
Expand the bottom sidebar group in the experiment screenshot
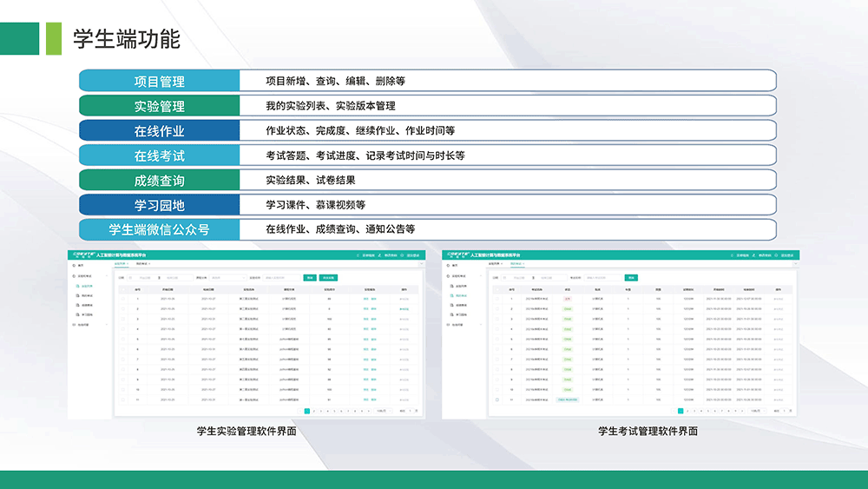pyautogui.click(x=107, y=325)
